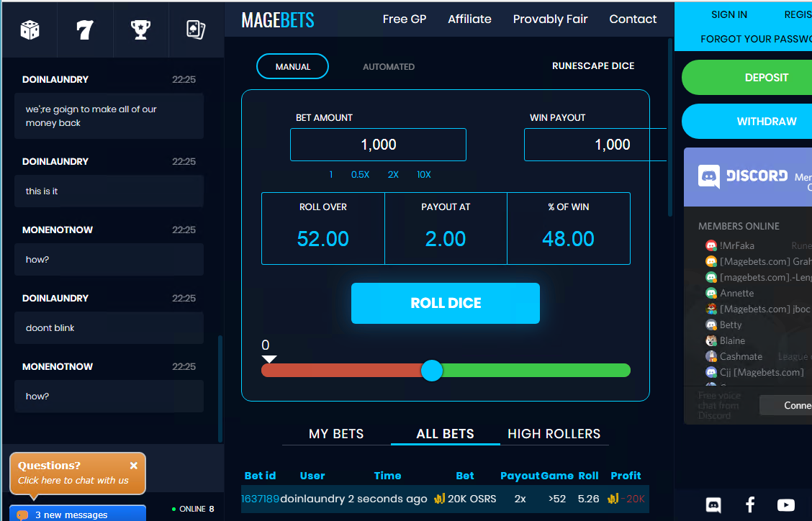Screen dimensions: 812x521
Task: Click the gold coins icon beside 20K OSRS
Action: pyautogui.click(x=440, y=499)
